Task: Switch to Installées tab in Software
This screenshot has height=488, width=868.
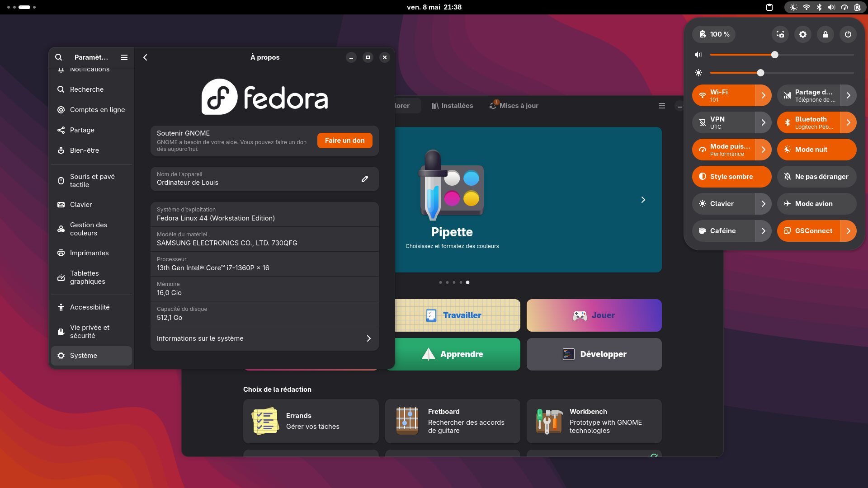Action: point(452,106)
